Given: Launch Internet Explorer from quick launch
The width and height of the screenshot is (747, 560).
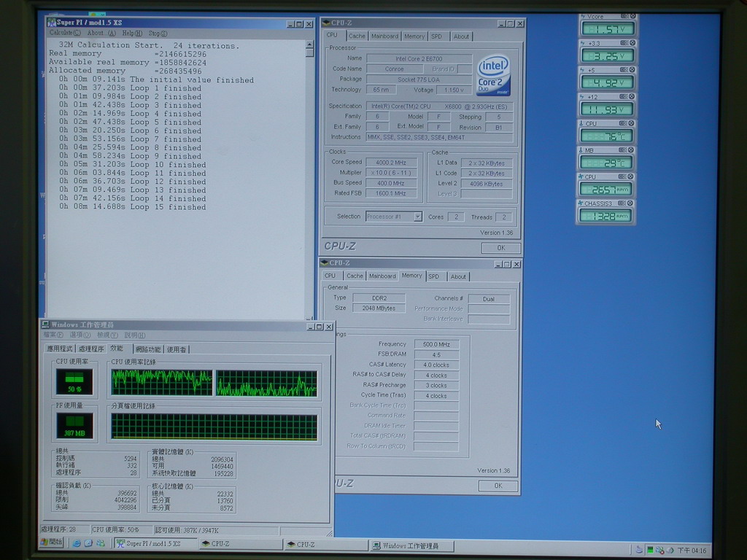Looking at the screenshot, I should click(77, 542).
